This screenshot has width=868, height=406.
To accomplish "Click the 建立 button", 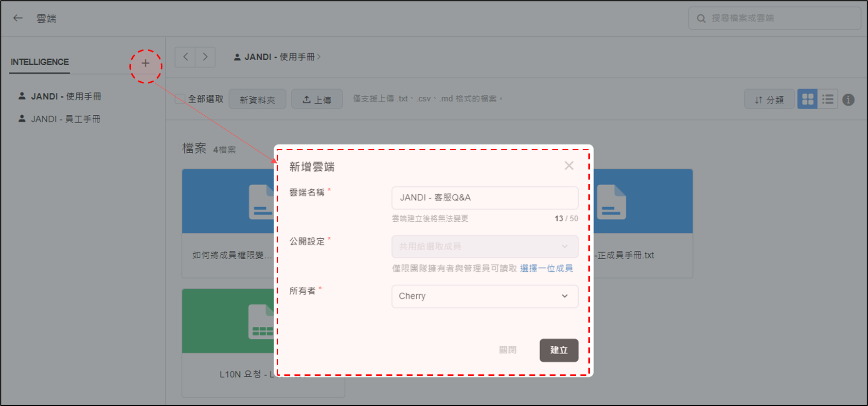I will click(x=559, y=350).
